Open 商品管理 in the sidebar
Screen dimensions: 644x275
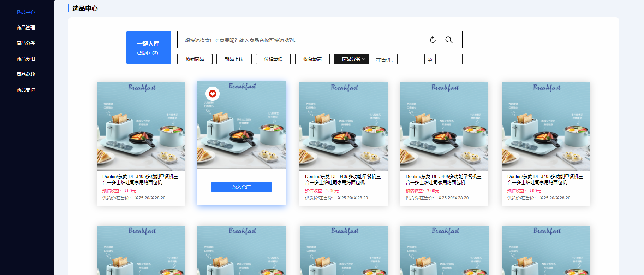click(26, 28)
